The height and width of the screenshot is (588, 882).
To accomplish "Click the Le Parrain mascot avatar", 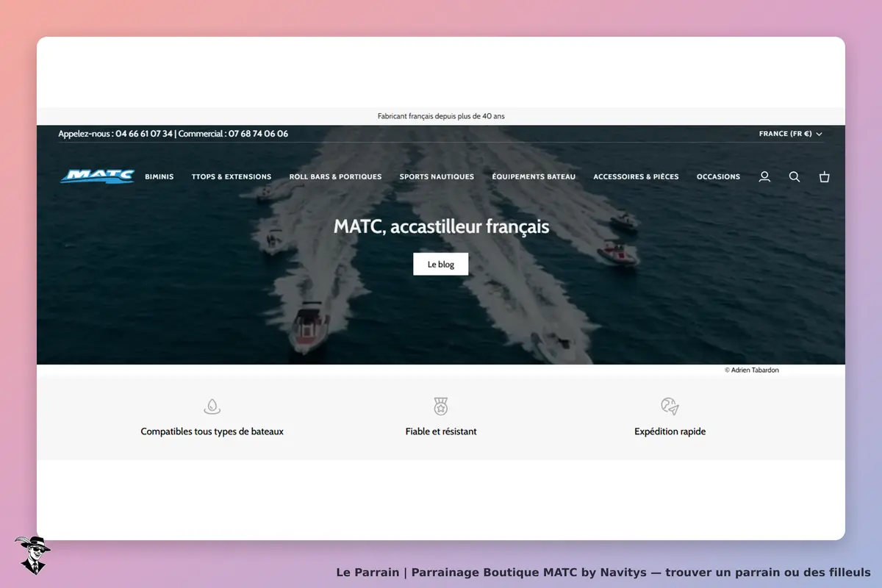I will pos(32,555).
